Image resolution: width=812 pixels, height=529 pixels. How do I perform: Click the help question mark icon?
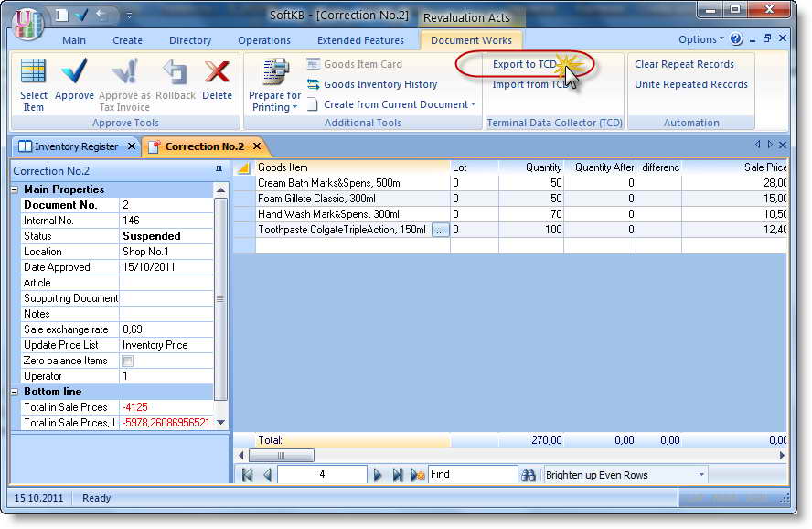point(737,39)
